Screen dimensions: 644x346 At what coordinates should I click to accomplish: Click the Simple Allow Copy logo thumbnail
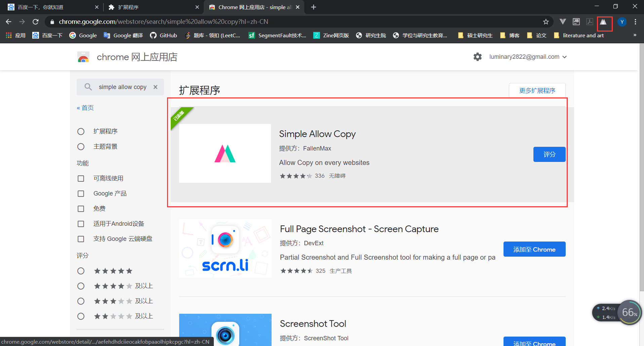tap(225, 153)
